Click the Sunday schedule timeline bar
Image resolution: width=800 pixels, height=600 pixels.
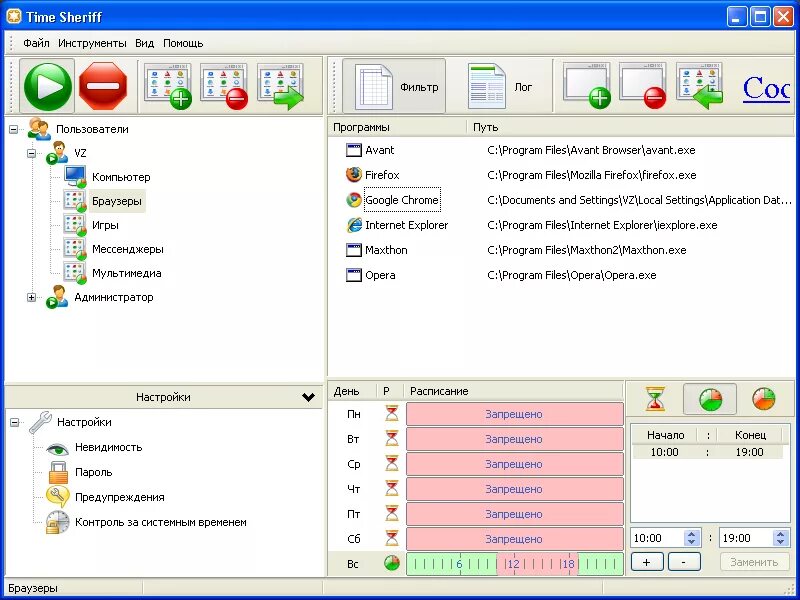pyautogui.click(x=515, y=564)
